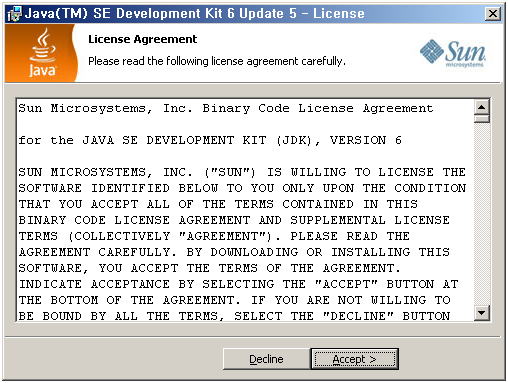This screenshot has height=383, width=508.
Task: Click the installer icon in title bar
Action: pyautogui.click(x=14, y=14)
